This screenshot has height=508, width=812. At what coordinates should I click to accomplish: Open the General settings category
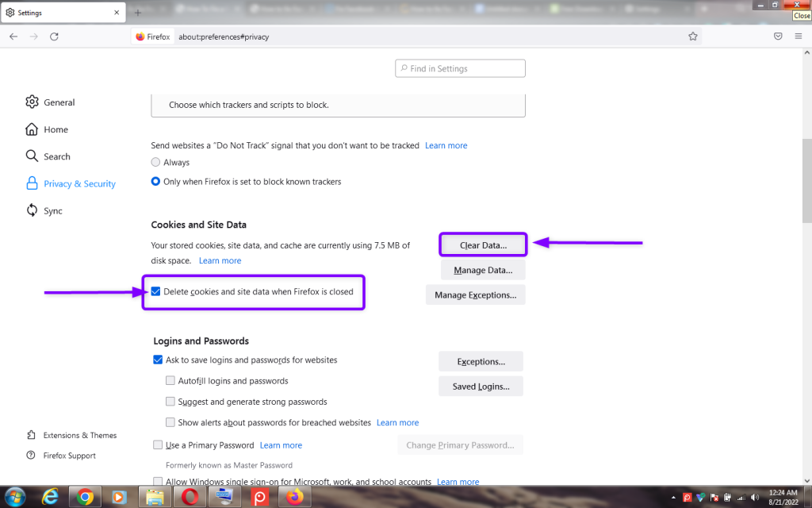point(50,102)
